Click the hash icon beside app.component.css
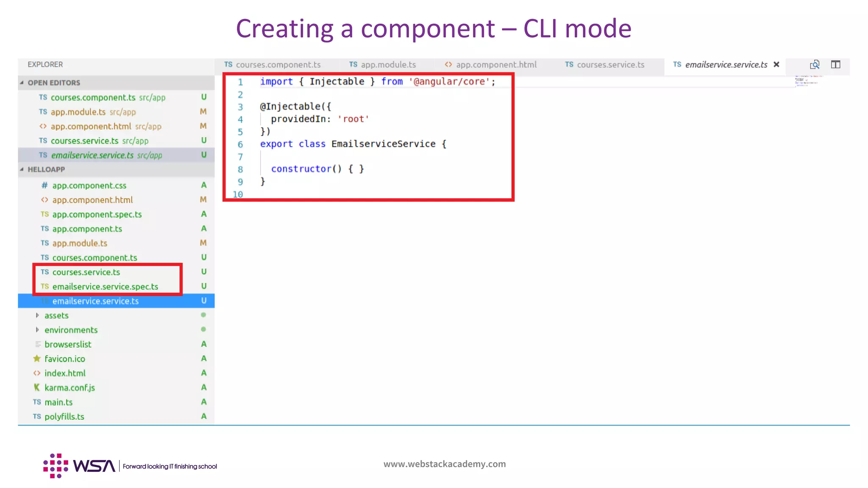 coord(45,186)
